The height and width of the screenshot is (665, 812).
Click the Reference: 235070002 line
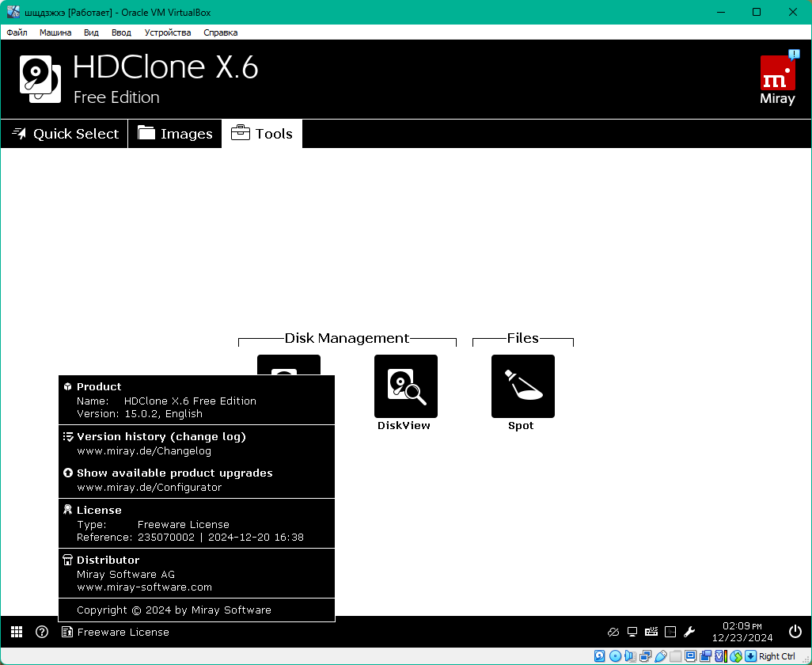click(190, 537)
